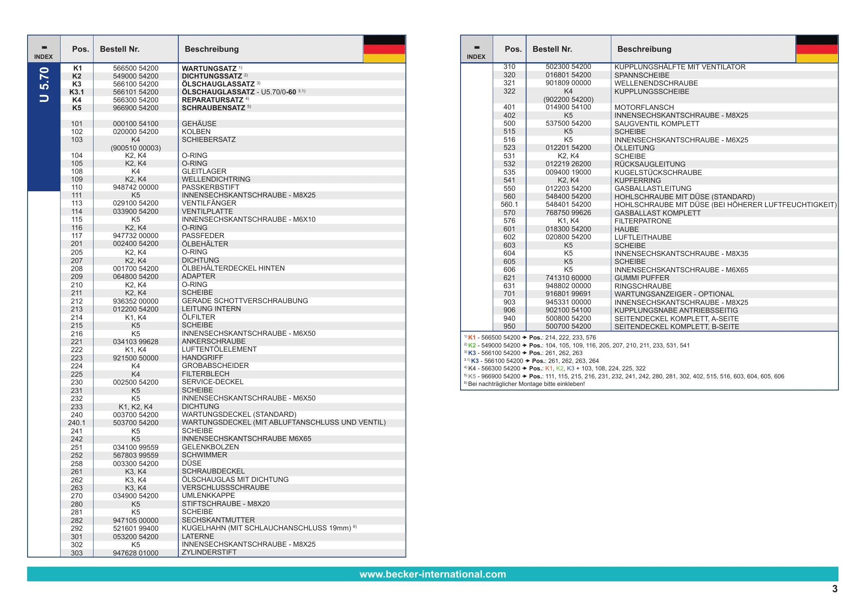Click page number 3
The image size is (866, 616).
tap(835, 589)
